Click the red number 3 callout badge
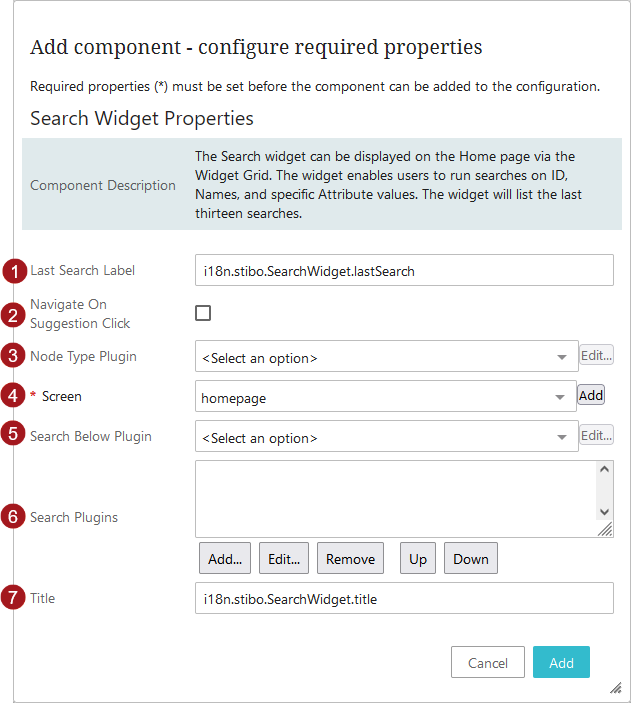The width and height of the screenshot is (631, 703). coord(13,356)
